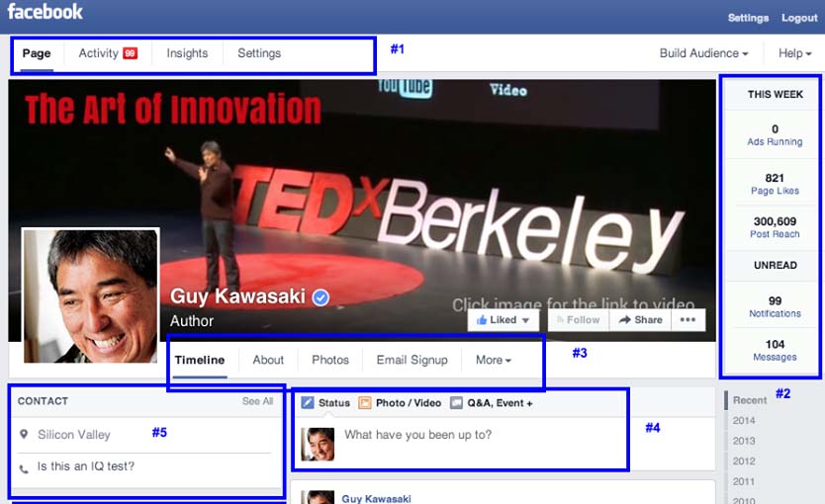Open the three-dots more actions button
The width and height of the screenshot is (825, 504).
687,319
